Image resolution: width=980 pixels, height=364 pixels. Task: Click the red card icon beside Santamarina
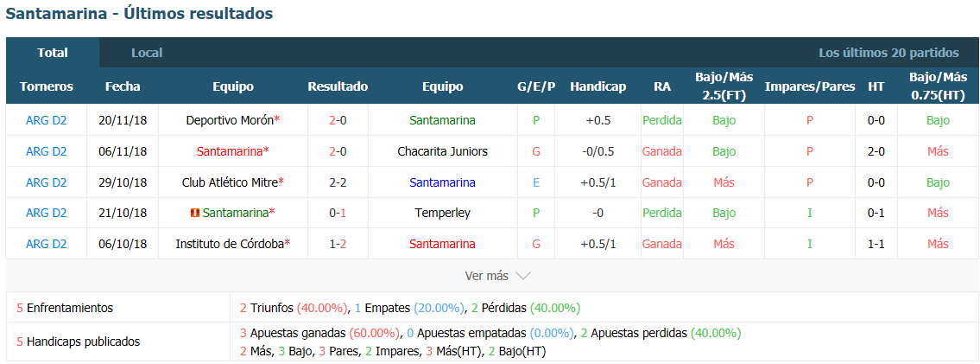pyautogui.click(x=194, y=214)
